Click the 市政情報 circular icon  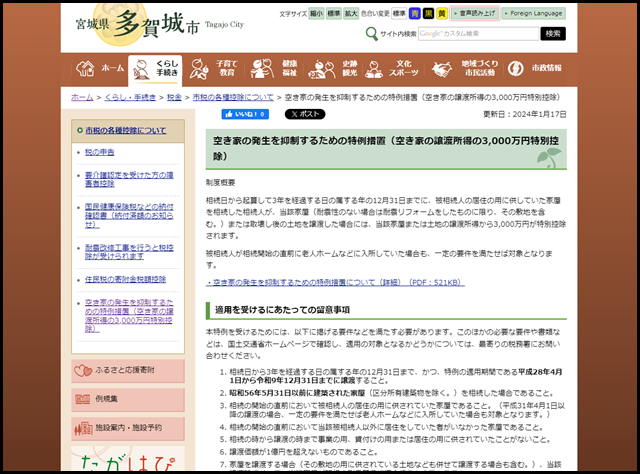click(516, 68)
